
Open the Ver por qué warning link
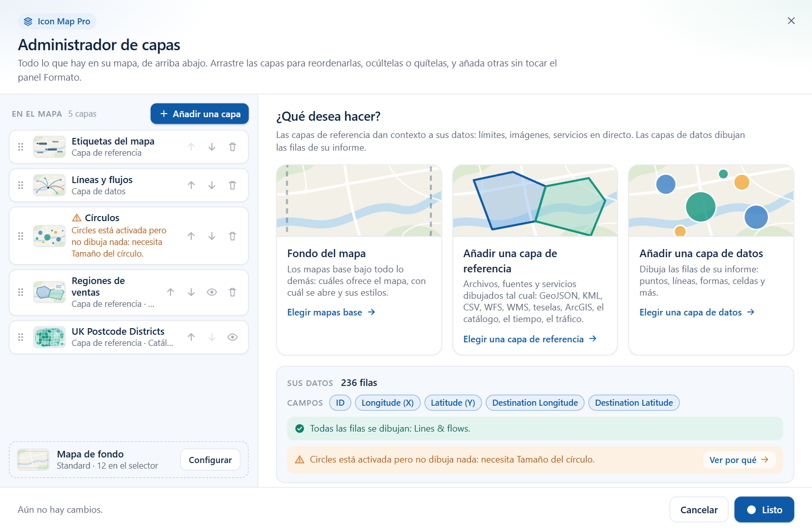(x=739, y=460)
